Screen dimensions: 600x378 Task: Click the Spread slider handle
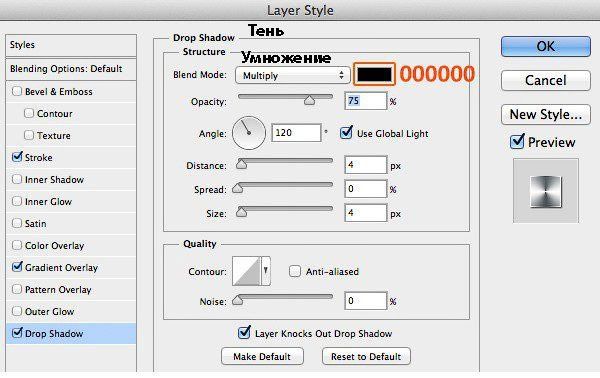click(238, 188)
